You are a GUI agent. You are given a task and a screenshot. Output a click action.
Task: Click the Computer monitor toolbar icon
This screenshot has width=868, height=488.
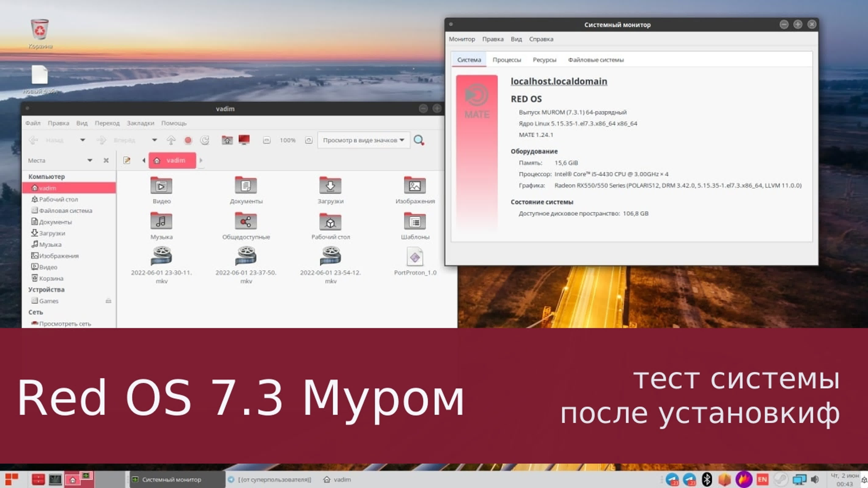(244, 139)
